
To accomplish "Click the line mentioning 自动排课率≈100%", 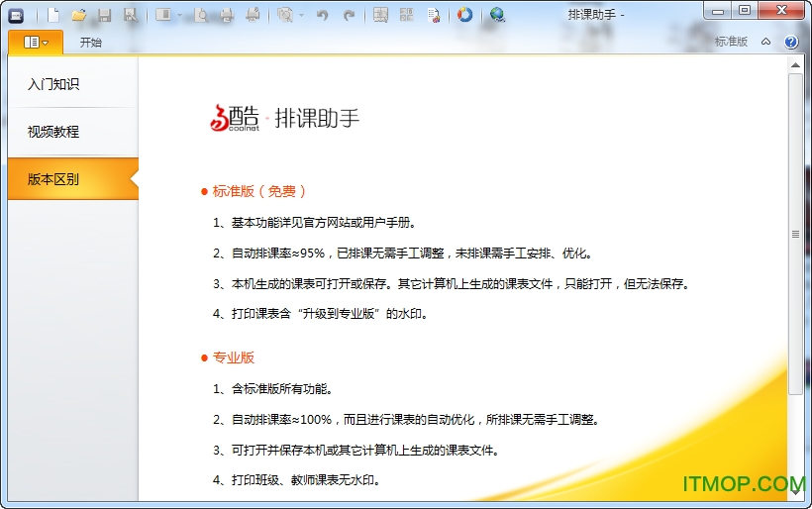I will click(x=407, y=420).
